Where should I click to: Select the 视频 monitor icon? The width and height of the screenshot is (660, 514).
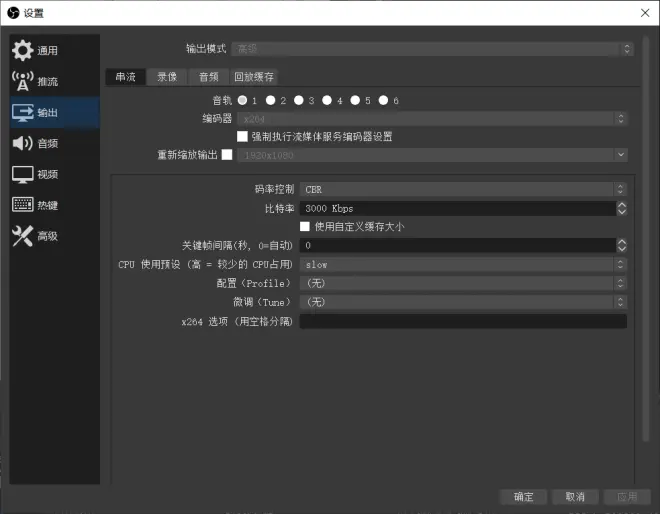tap(22, 174)
